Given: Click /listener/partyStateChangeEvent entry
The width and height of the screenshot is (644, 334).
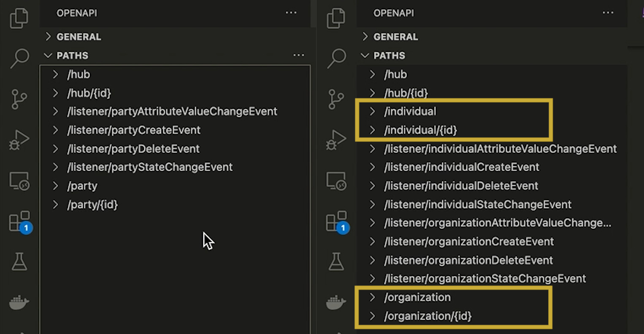Looking at the screenshot, I should [150, 167].
